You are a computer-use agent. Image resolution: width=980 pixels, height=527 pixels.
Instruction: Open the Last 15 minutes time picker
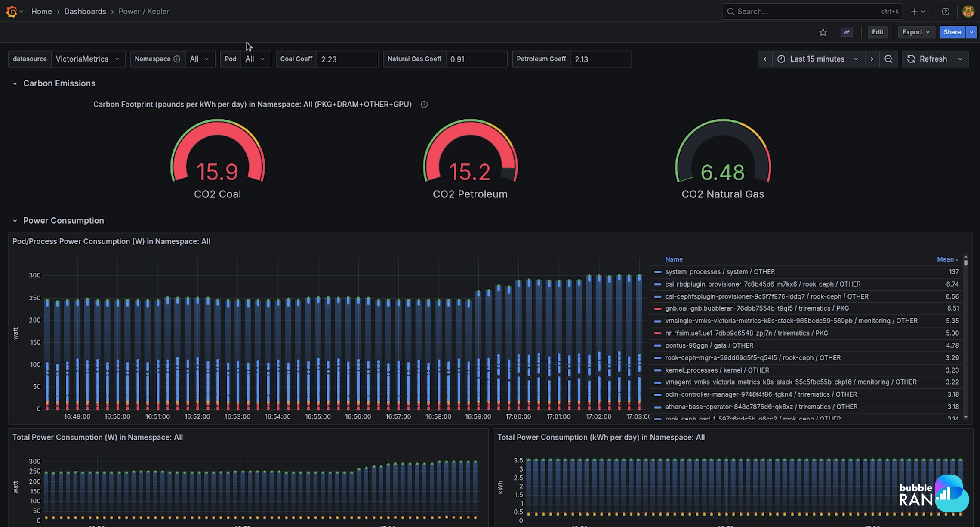point(817,59)
